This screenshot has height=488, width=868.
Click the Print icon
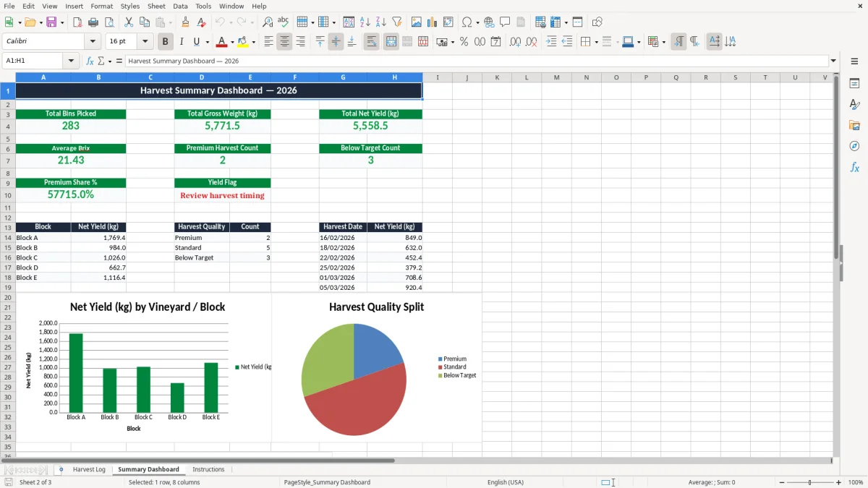click(x=93, y=22)
